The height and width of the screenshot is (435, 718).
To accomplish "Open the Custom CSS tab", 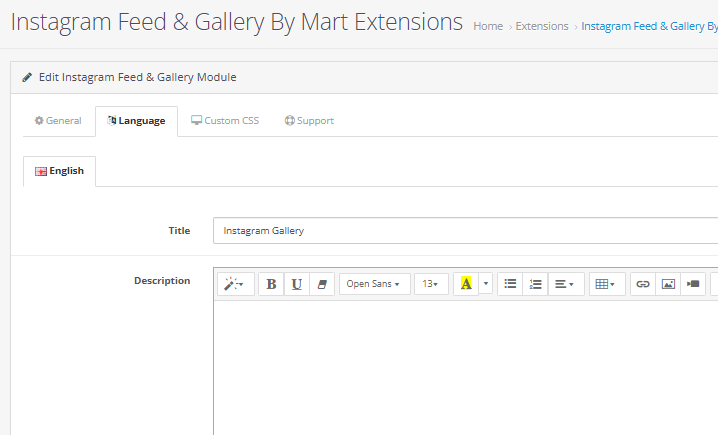I will 225,121.
